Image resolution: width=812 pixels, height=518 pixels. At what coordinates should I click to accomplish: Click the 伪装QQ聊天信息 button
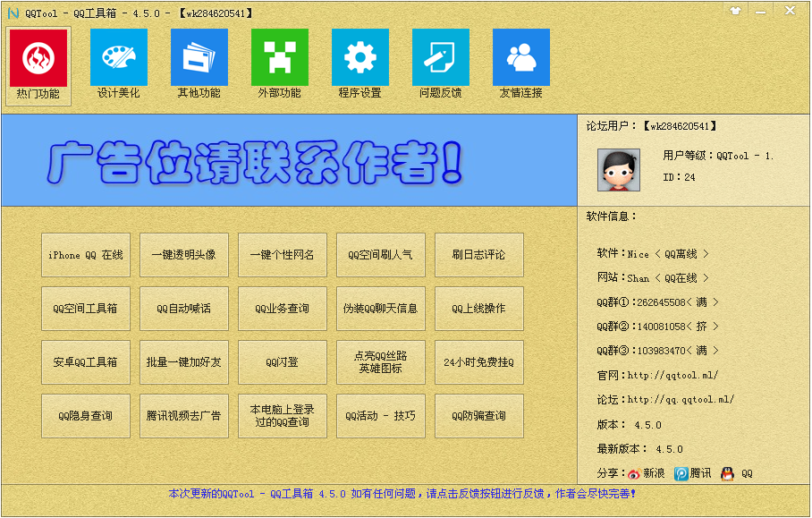(381, 309)
